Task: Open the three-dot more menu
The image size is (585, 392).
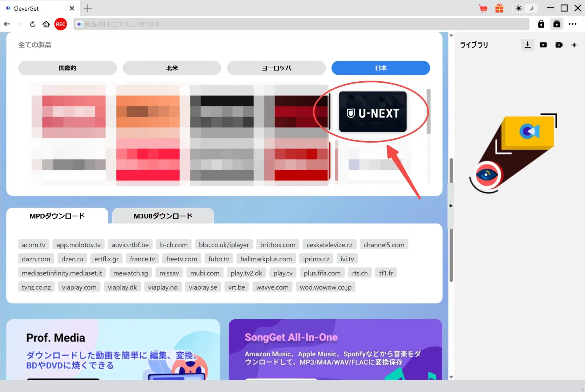Action: [573, 24]
